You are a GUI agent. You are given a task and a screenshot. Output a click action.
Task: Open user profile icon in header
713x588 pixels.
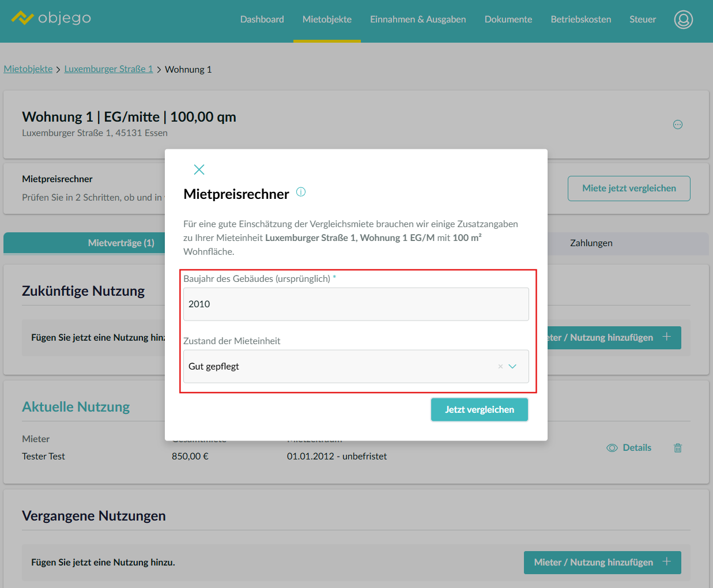683,20
